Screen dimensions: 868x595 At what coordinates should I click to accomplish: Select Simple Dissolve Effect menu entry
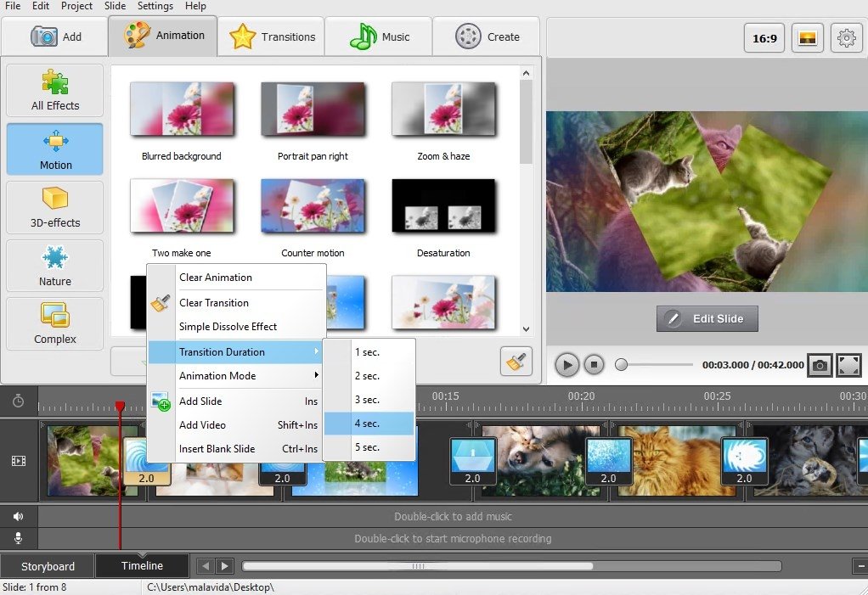click(237, 327)
